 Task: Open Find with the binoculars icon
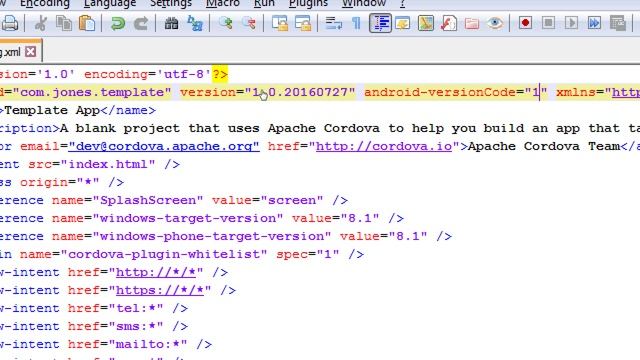(x=171, y=23)
